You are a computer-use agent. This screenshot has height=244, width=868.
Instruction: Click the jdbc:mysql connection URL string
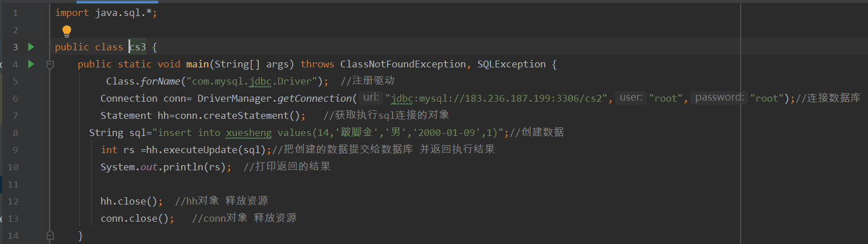tap(498, 98)
